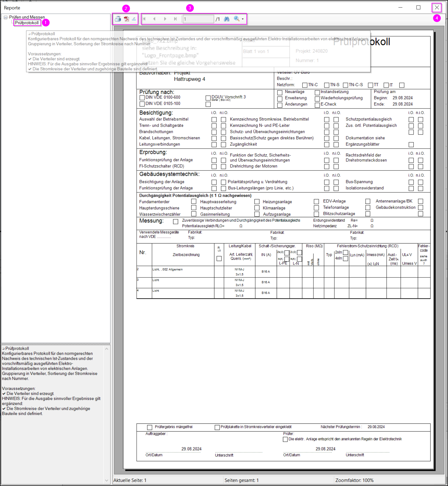
Task: Print the report with the printer icon
Action: (118, 19)
